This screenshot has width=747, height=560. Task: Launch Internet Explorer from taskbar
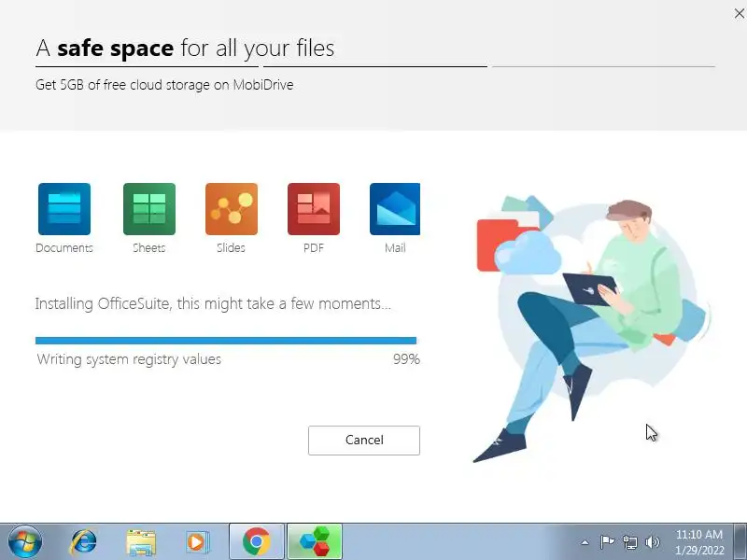coord(83,542)
